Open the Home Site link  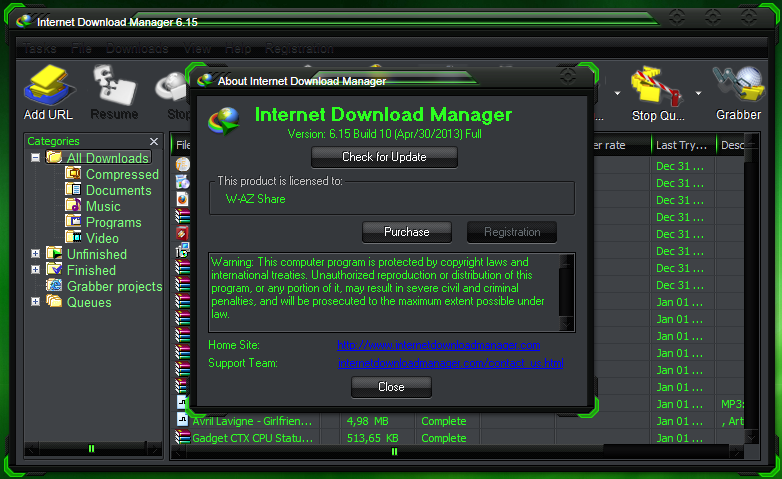tap(438, 345)
